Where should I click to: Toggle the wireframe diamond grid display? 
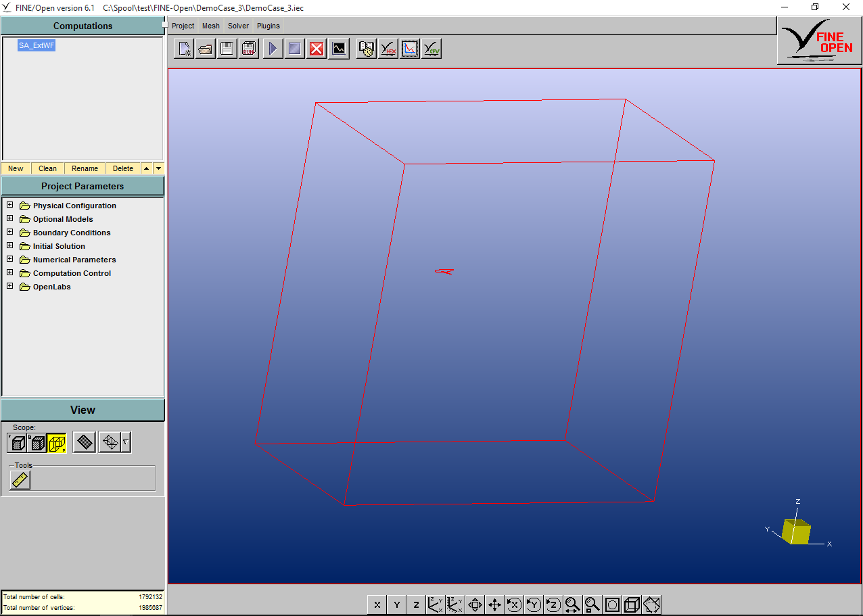[x=110, y=443]
